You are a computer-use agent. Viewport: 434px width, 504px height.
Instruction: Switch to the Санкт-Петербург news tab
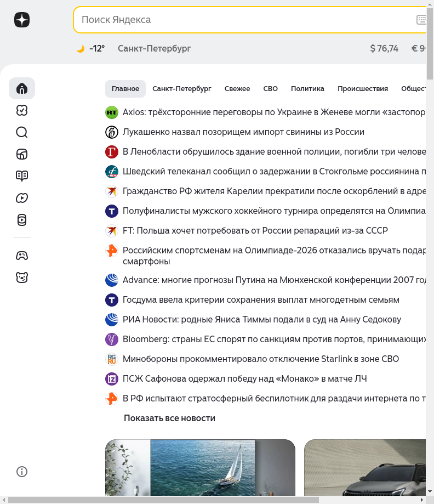point(182,89)
